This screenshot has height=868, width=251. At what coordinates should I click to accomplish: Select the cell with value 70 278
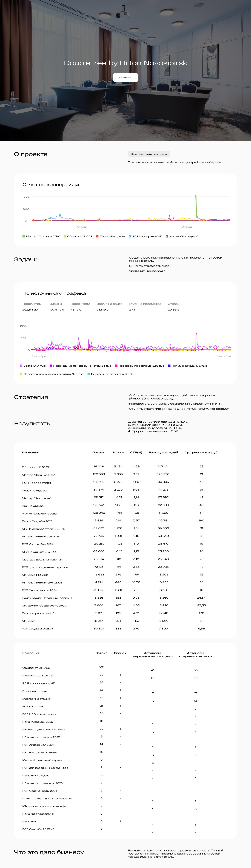[x=163, y=490]
